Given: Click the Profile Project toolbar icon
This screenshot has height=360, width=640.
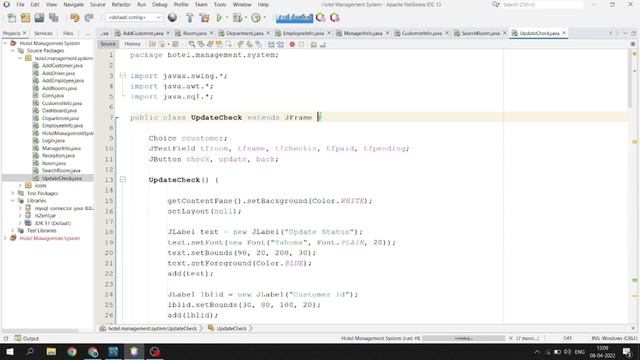Looking at the screenshot, I should tap(256, 18).
